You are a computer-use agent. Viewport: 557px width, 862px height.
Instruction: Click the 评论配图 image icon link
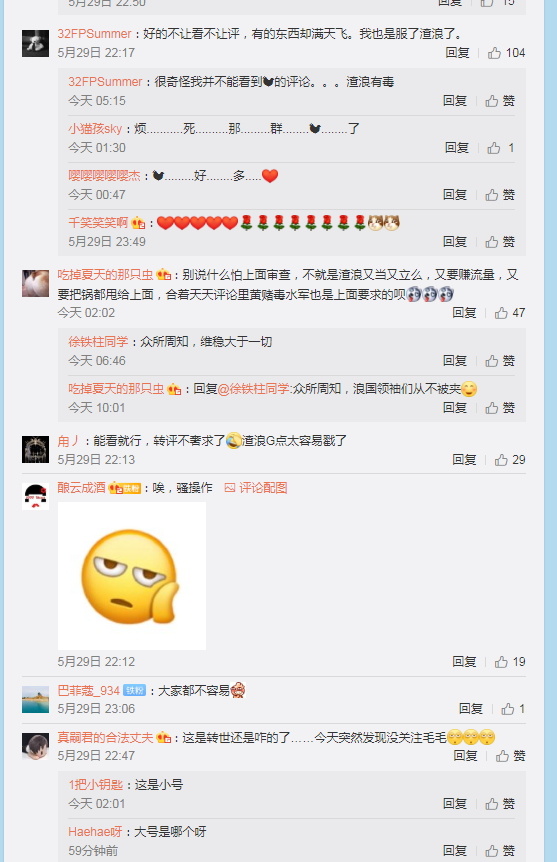click(x=256, y=488)
